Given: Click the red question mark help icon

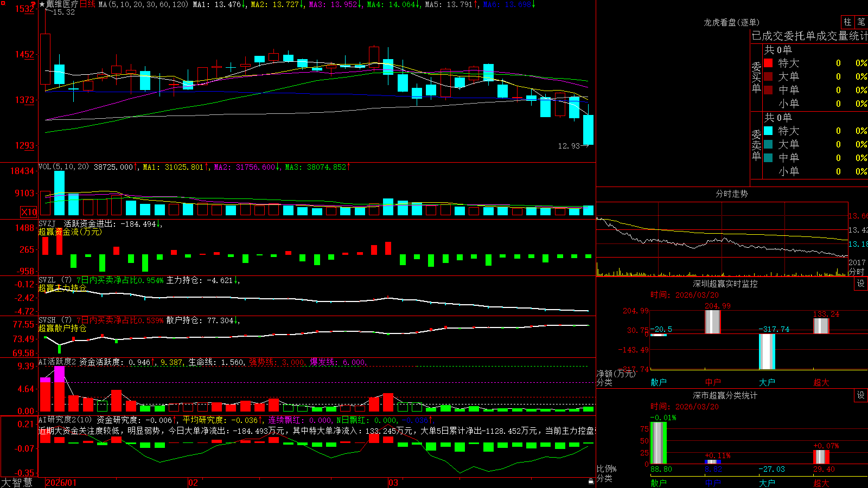Looking at the screenshot, I should [x=33, y=4].
